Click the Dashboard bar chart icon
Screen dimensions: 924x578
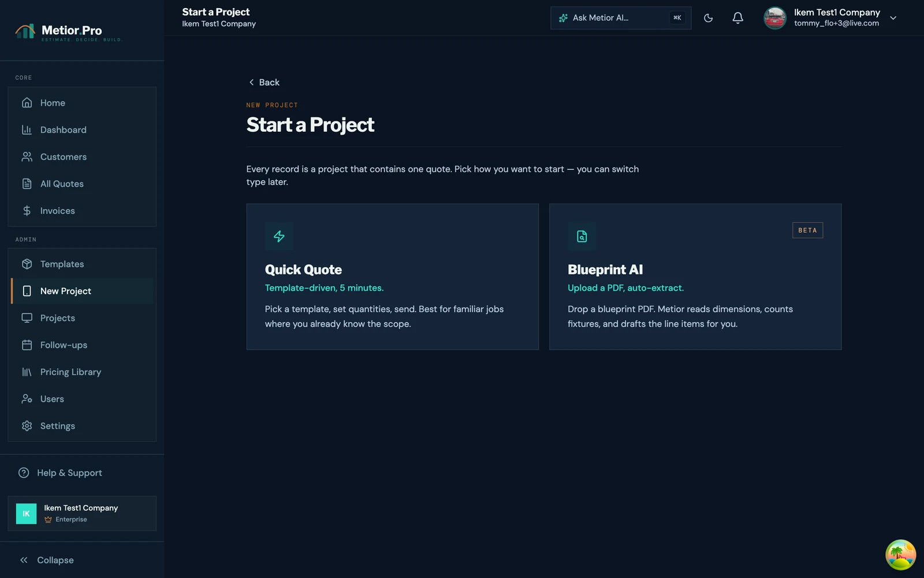[27, 129]
